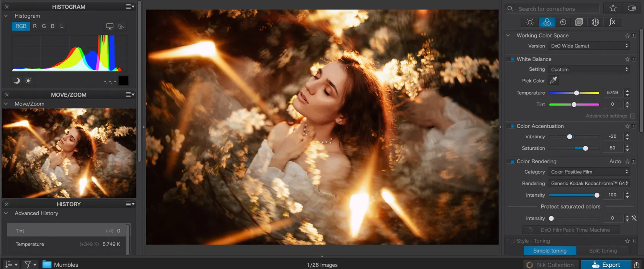The height and width of the screenshot is (269, 644).
Task: Open the Light corrections tab icon
Action: [530, 22]
